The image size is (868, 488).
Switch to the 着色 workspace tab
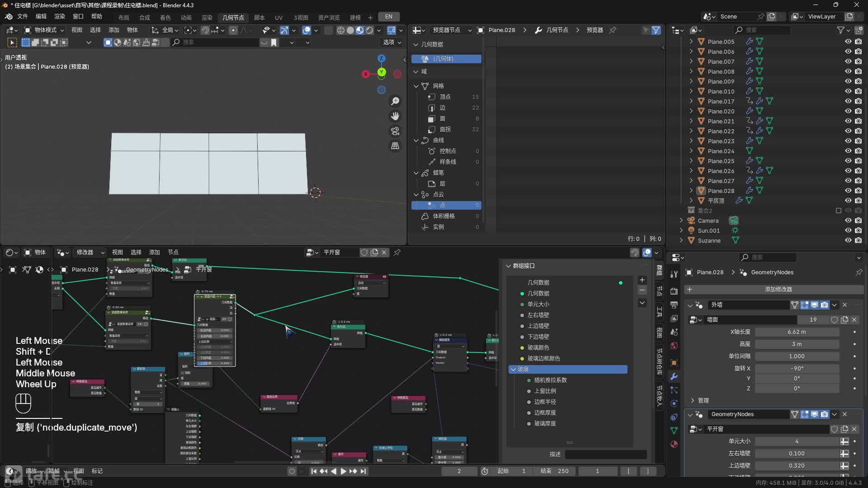tap(165, 18)
